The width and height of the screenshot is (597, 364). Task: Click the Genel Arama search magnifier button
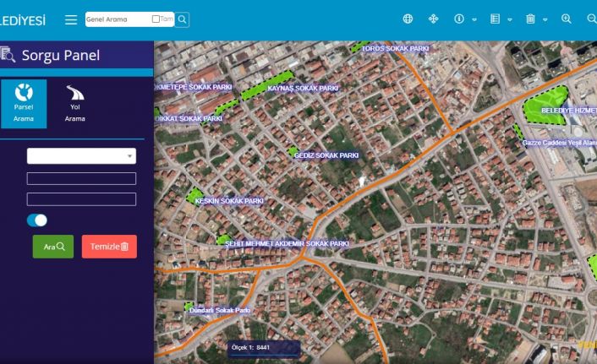pyautogui.click(x=183, y=19)
